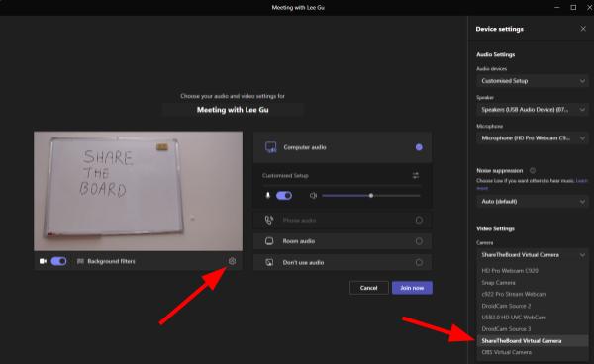Collapse the Camera ShareTheBoard dropdown

click(x=533, y=255)
